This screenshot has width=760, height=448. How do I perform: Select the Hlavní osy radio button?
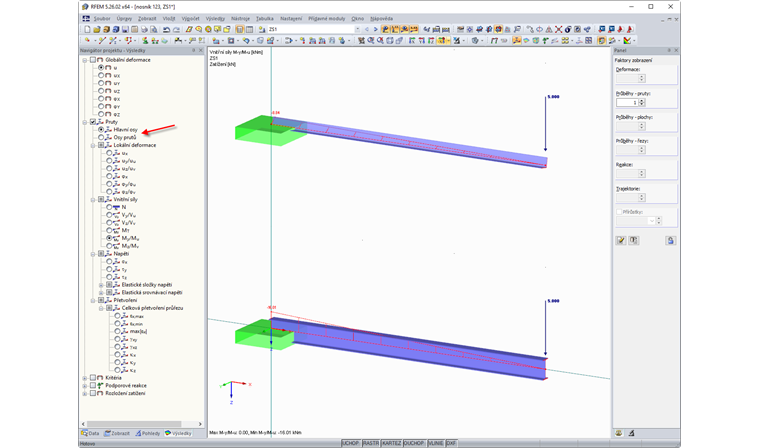pyautogui.click(x=101, y=129)
